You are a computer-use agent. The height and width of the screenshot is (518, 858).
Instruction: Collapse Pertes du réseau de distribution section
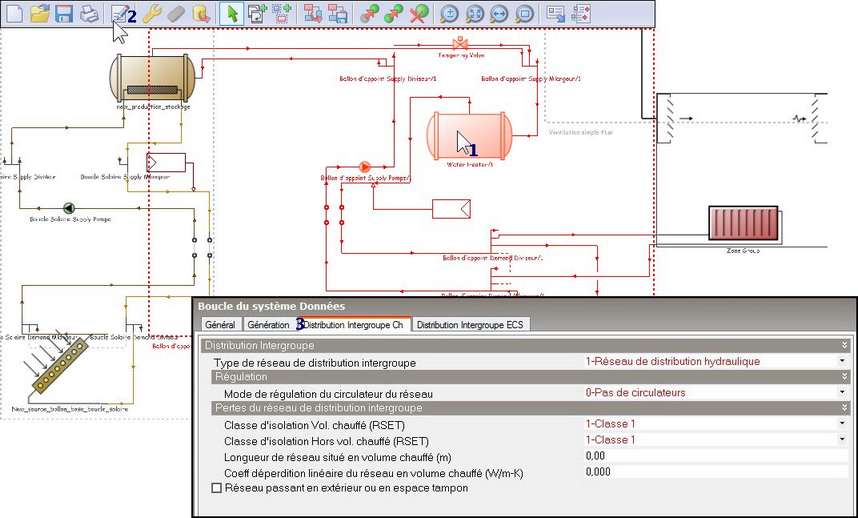coord(844,408)
